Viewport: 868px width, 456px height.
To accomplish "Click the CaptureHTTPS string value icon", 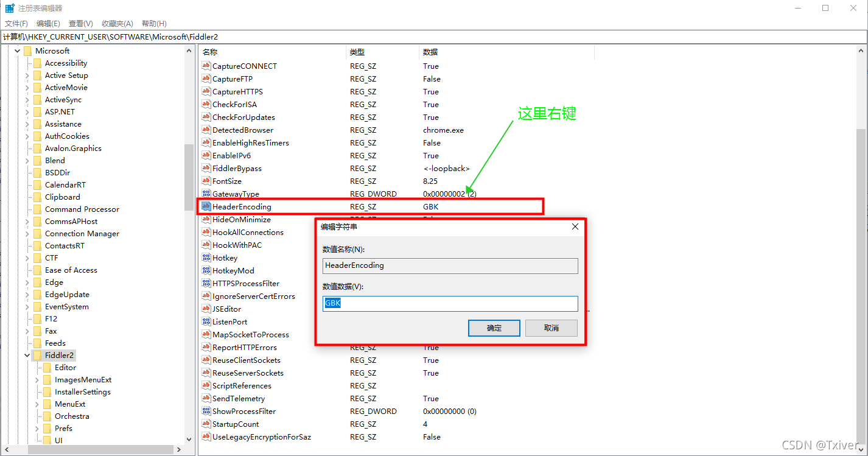I will click(206, 91).
